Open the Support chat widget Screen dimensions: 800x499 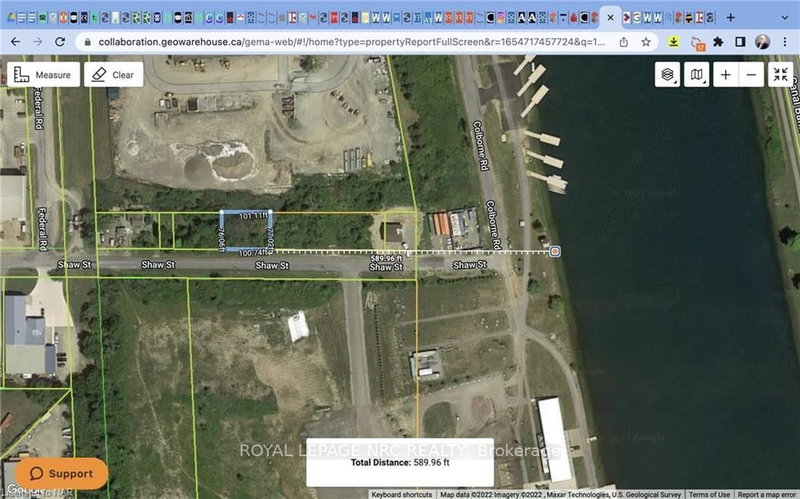pyautogui.click(x=61, y=473)
